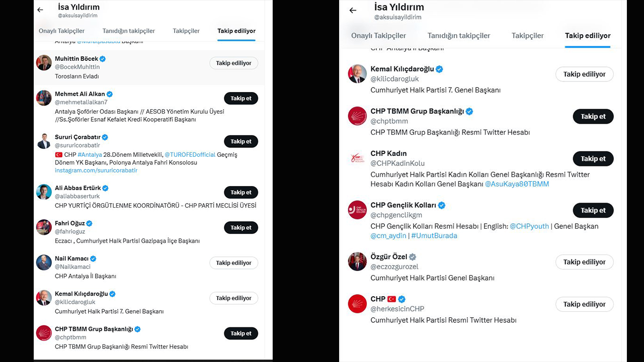The width and height of the screenshot is (644, 362).
Task: Follow Mehmet Ali Alkan with Takip et
Action: coord(240,99)
